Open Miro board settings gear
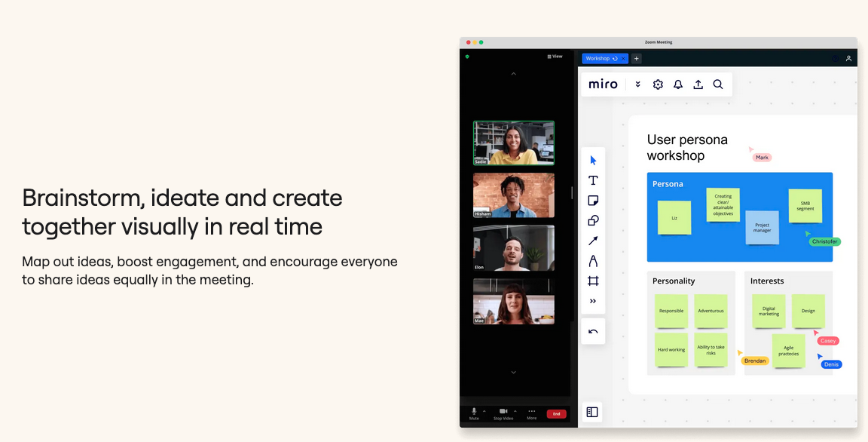868x442 pixels. point(658,84)
